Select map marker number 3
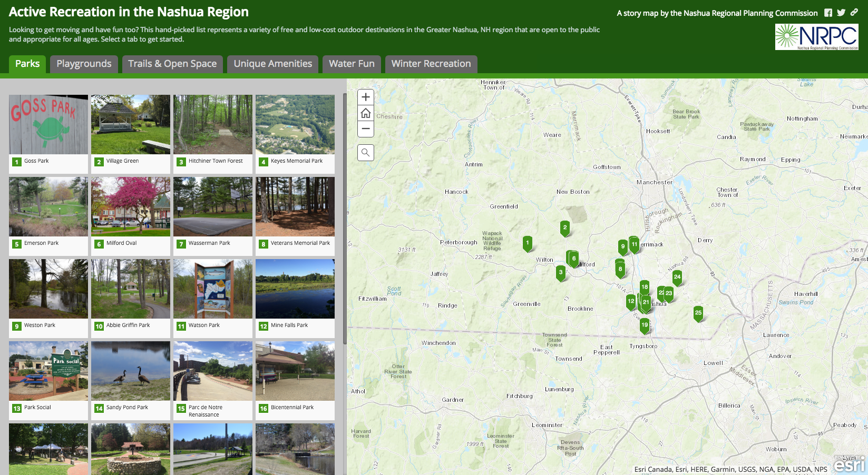The image size is (868, 475). (561, 273)
